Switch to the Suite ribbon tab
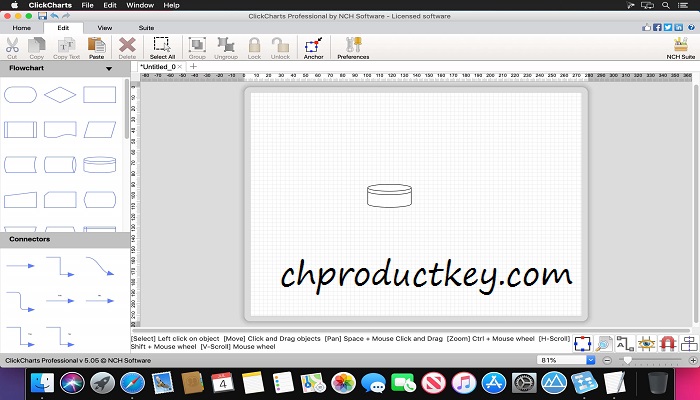The image size is (700, 400). pyautogui.click(x=146, y=28)
